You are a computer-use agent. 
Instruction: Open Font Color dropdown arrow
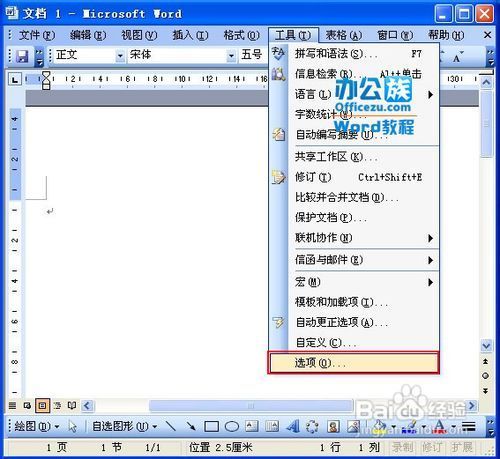[x=454, y=427]
